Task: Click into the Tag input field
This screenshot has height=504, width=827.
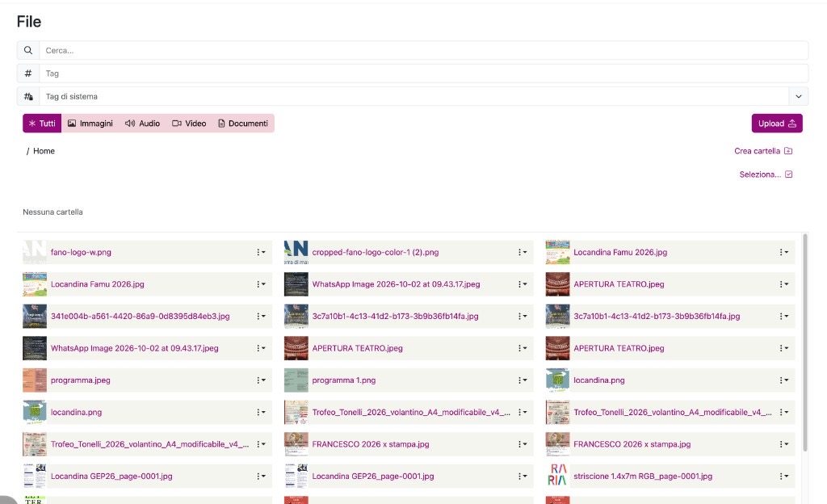Action: pyautogui.click(x=423, y=73)
